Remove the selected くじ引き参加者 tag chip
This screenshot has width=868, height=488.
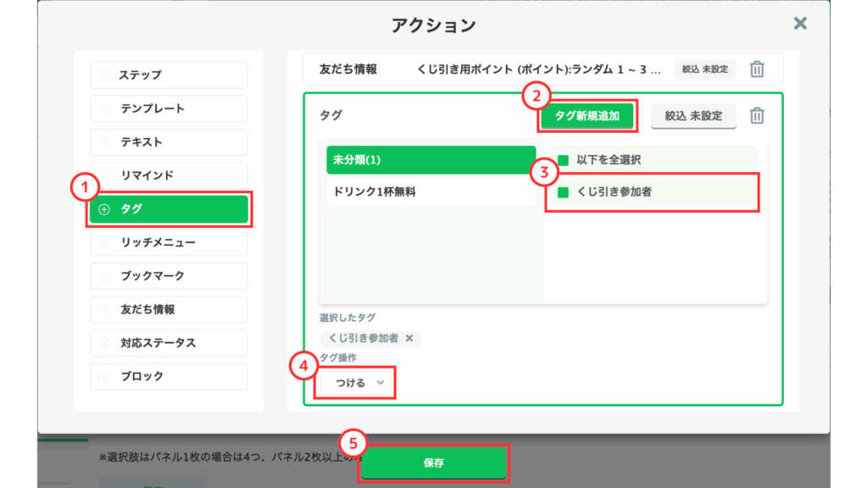point(409,339)
